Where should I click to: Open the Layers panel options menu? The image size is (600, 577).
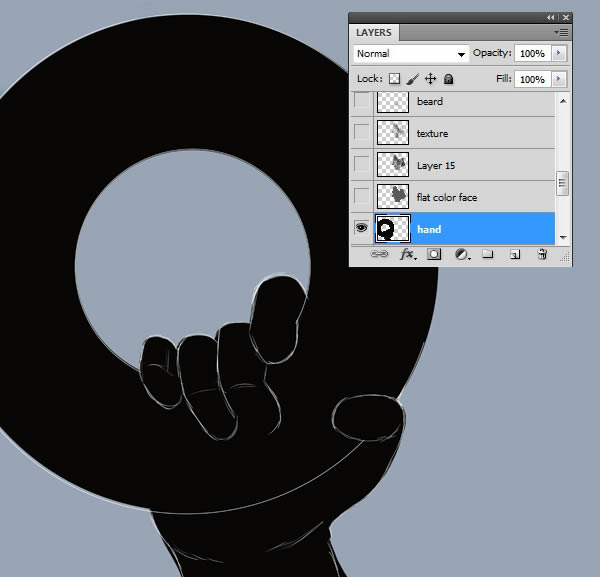(x=561, y=33)
